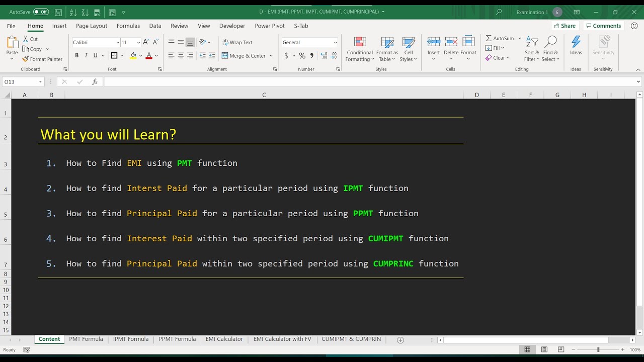Open the Power Pivot tab

click(x=270, y=26)
